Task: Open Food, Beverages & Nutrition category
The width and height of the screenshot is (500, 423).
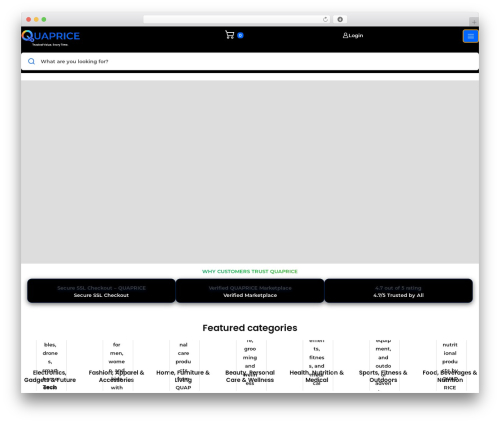Action: pos(450,376)
